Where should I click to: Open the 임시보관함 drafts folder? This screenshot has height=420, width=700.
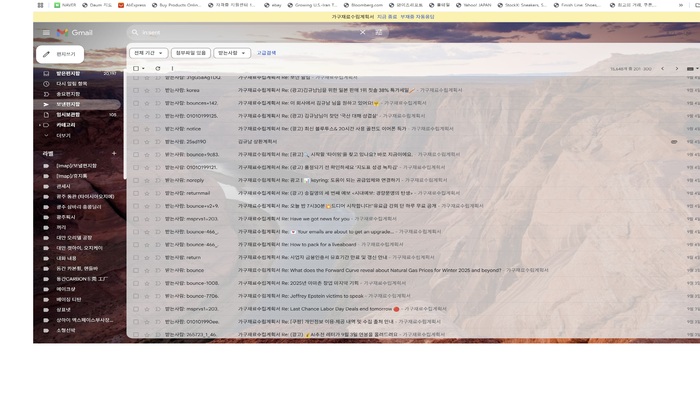pos(68,114)
